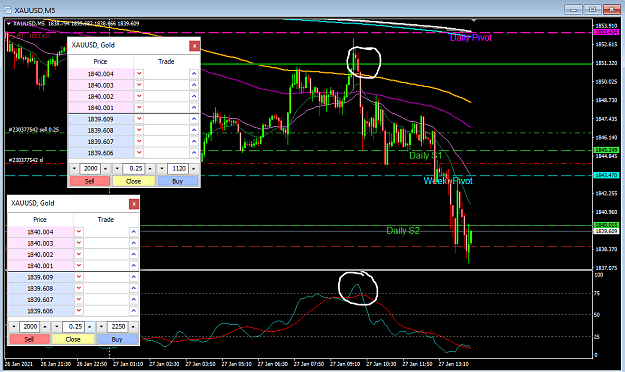Click blue up arrow beside 1839.607 in 1120 panel
Screen dimensions: 625x372
(x=194, y=141)
